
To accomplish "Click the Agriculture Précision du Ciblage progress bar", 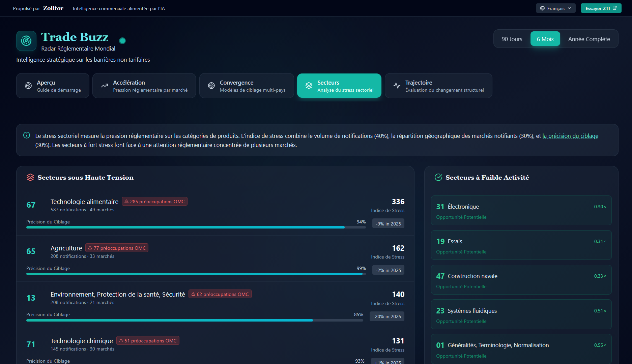I will click(x=195, y=274).
